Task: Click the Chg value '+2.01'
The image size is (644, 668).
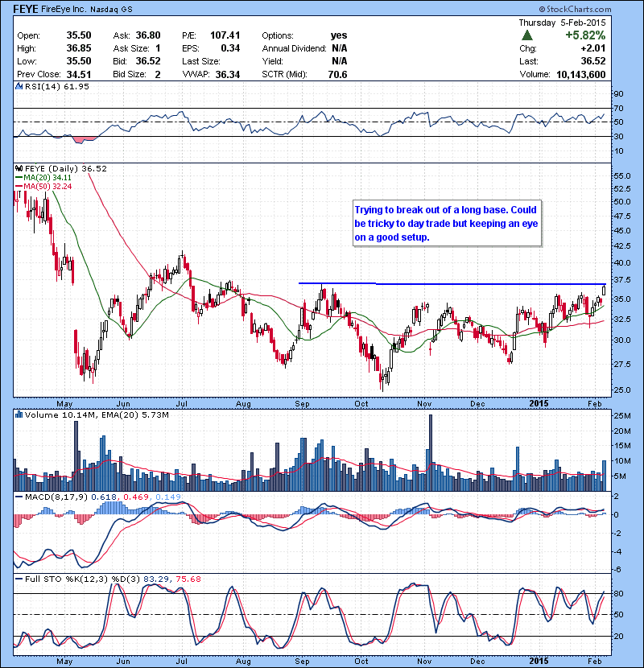Action: click(x=592, y=48)
